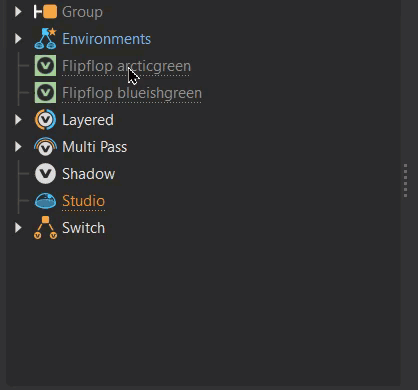Click the orange Group node icon
Viewport: 418px width, 390px height.
(x=45, y=12)
